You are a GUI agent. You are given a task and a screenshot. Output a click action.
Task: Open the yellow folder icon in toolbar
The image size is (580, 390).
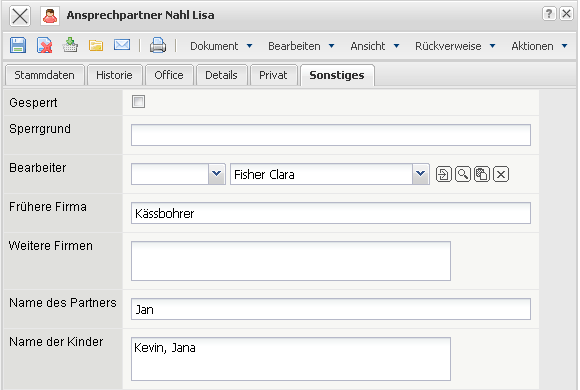[96, 46]
